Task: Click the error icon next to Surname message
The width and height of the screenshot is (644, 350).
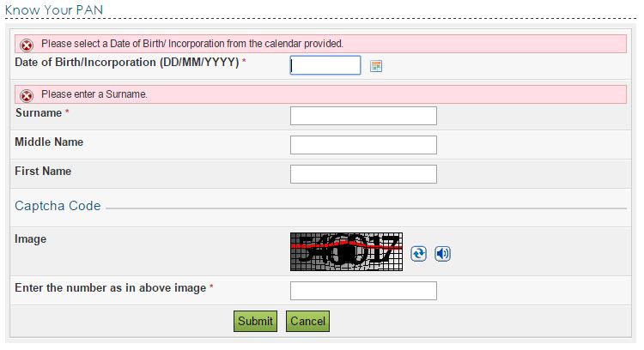Action: pyautogui.click(x=27, y=95)
